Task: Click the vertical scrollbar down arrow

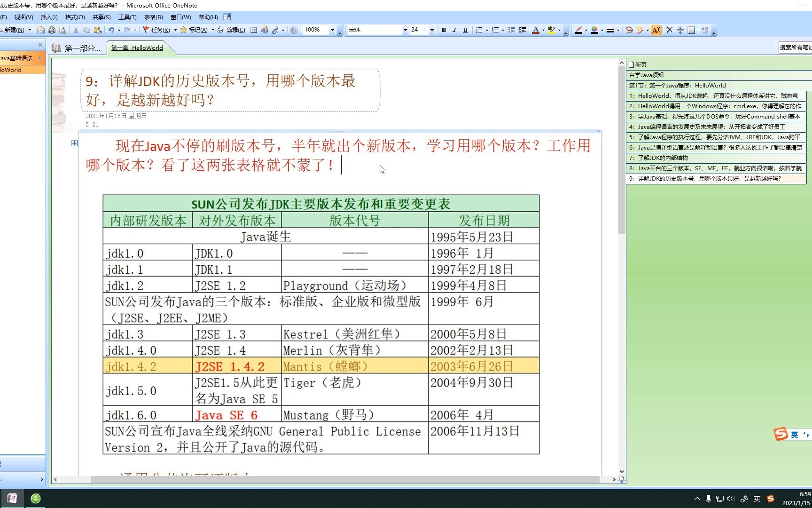Action: point(622,471)
